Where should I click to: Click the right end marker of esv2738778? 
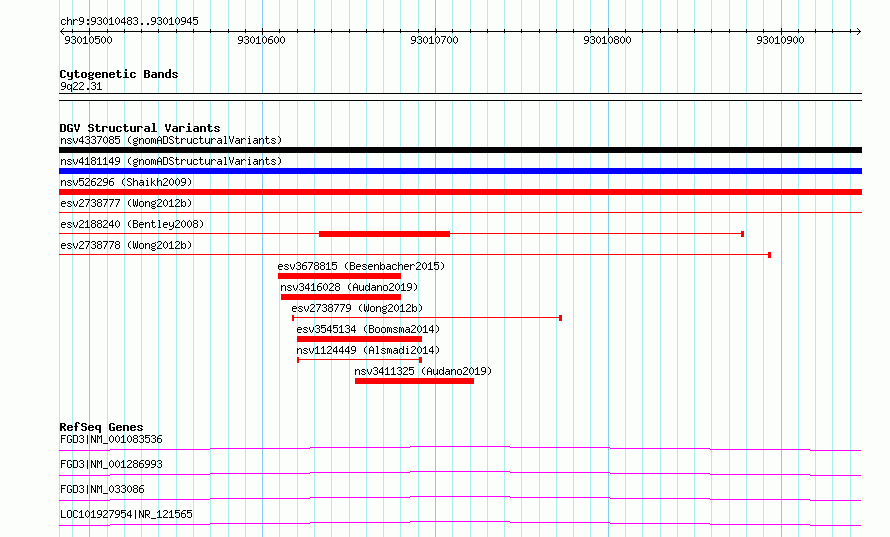click(x=769, y=255)
